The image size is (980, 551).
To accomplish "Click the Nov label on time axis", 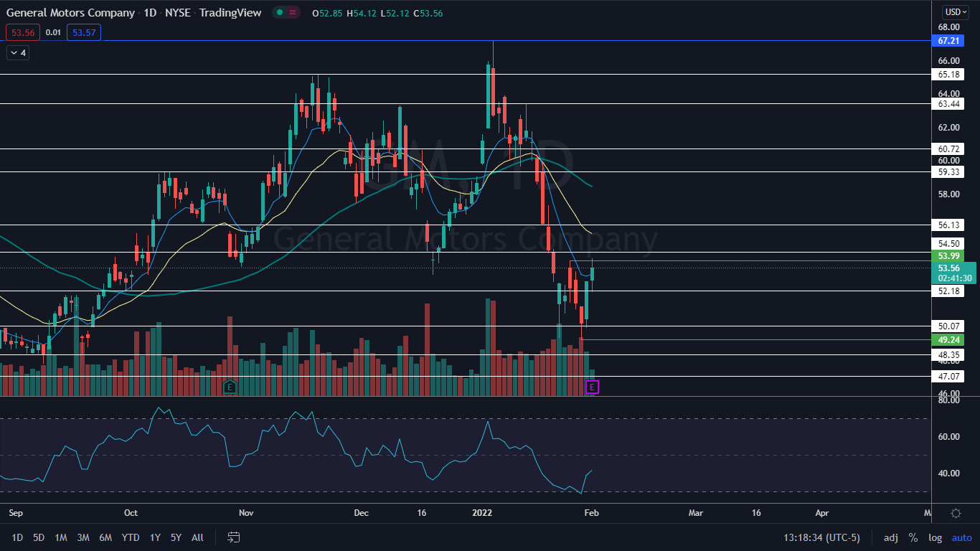I will point(246,513).
